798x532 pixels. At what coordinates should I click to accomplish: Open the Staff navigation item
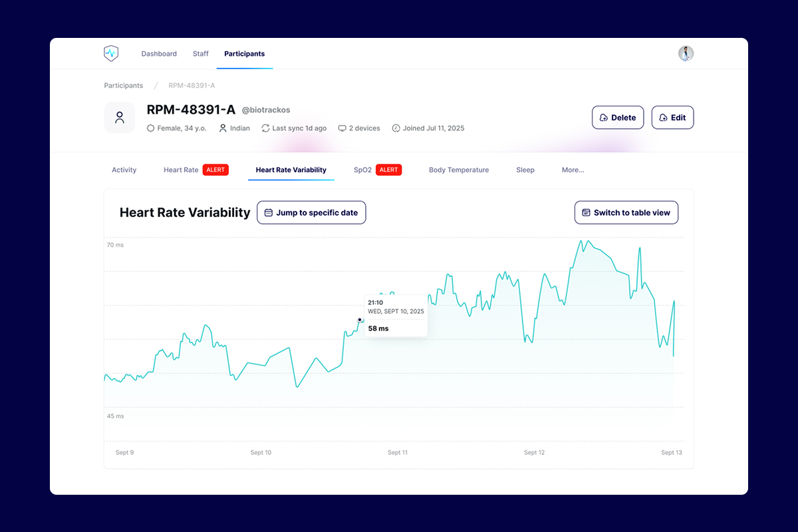tap(201, 54)
